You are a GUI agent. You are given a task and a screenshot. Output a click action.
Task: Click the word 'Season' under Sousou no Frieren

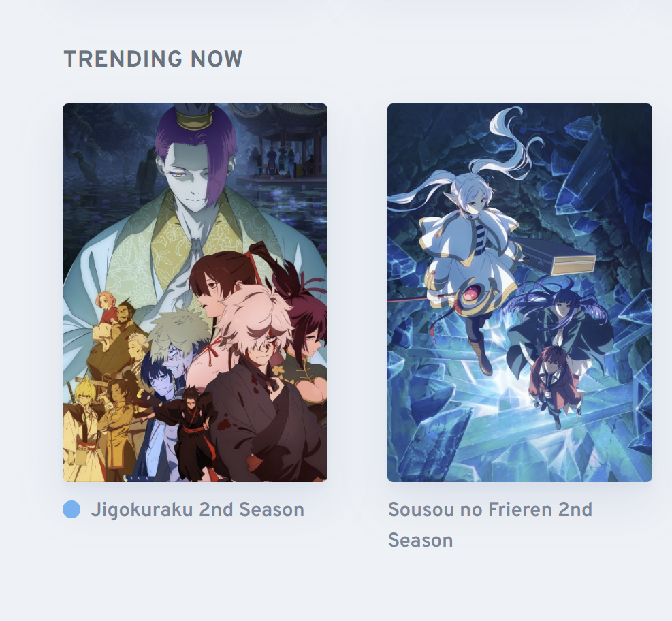point(421,540)
